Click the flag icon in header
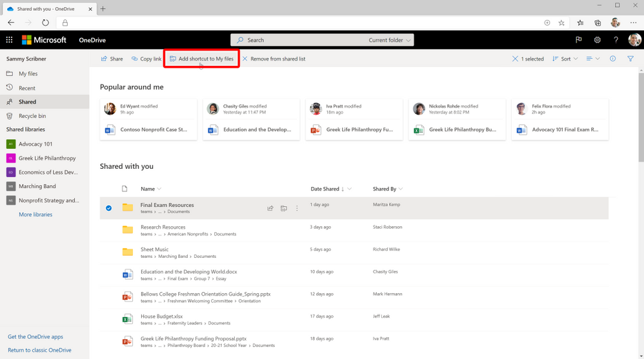Screen dimensions: 644x359 point(578,40)
